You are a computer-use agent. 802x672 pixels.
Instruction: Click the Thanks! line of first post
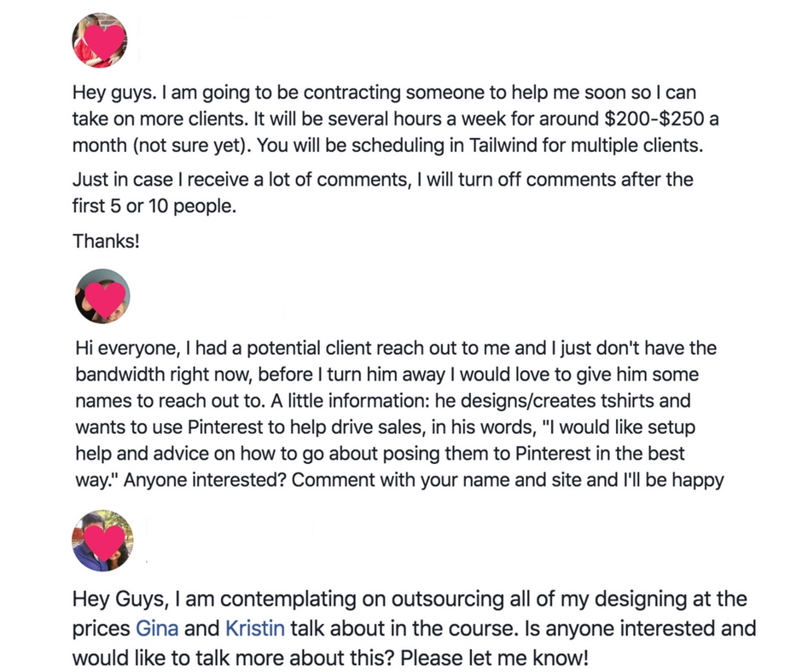[x=106, y=240]
